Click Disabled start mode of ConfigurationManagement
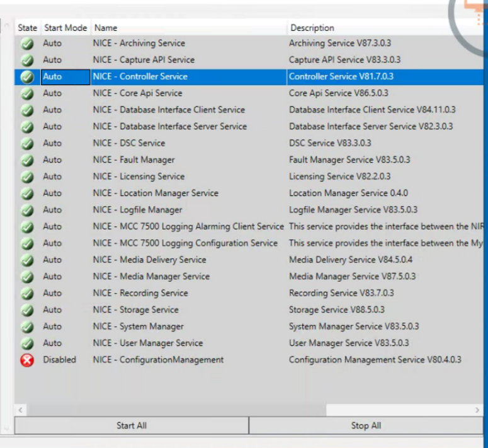The width and height of the screenshot is (488, 448). [59, 360]
